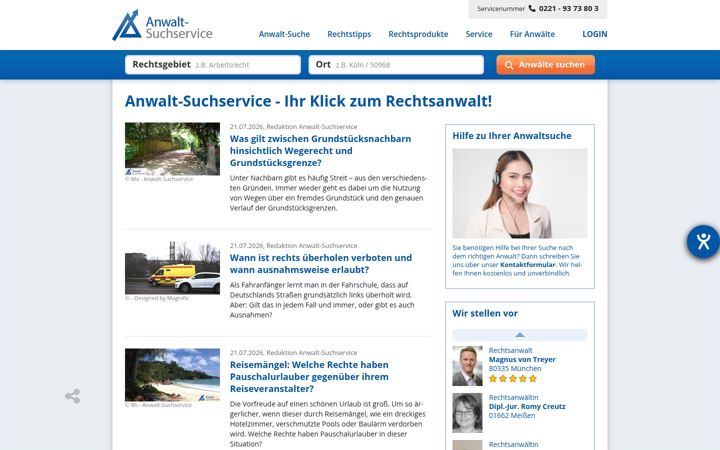Click the star rating of Magnus von Treyer

[512, 379]
